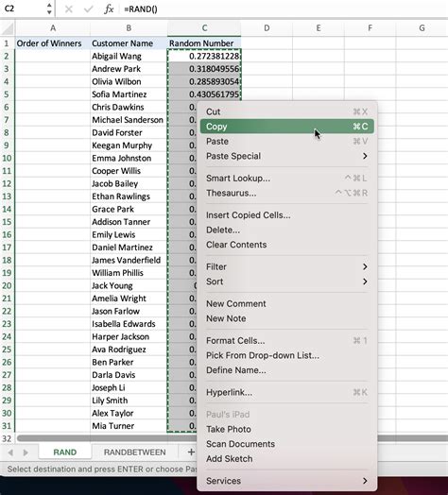This screenshot has height=495, width=448.
Task: Click the Name Box showing C2
Action: [23, 9]
